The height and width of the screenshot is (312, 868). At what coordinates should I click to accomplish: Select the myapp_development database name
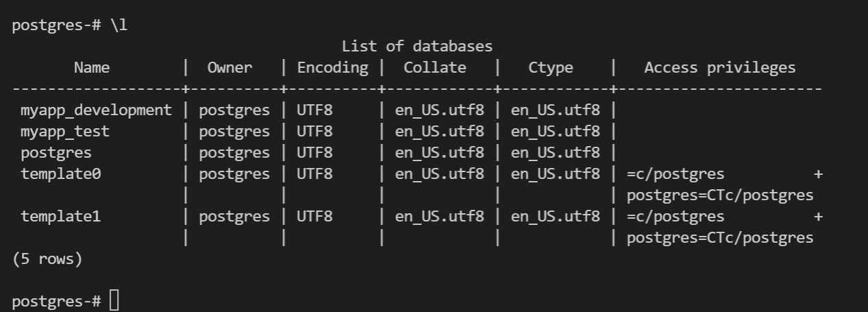96,110
